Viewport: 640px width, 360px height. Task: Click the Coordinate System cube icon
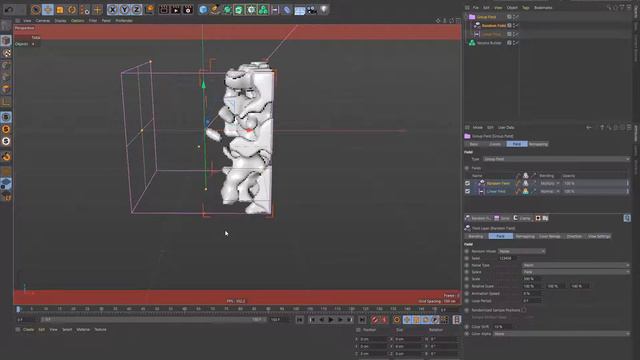tap(149, 9)
